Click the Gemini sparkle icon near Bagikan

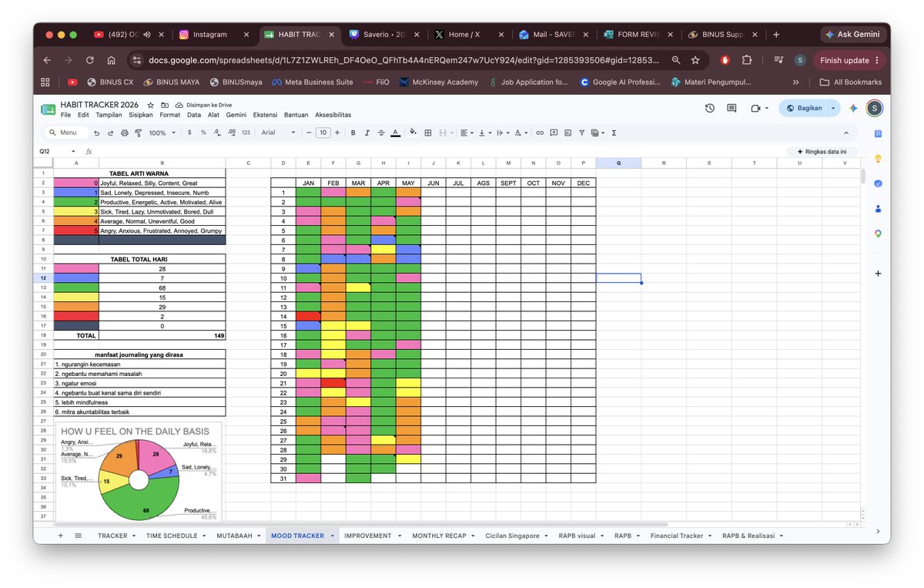853,109
